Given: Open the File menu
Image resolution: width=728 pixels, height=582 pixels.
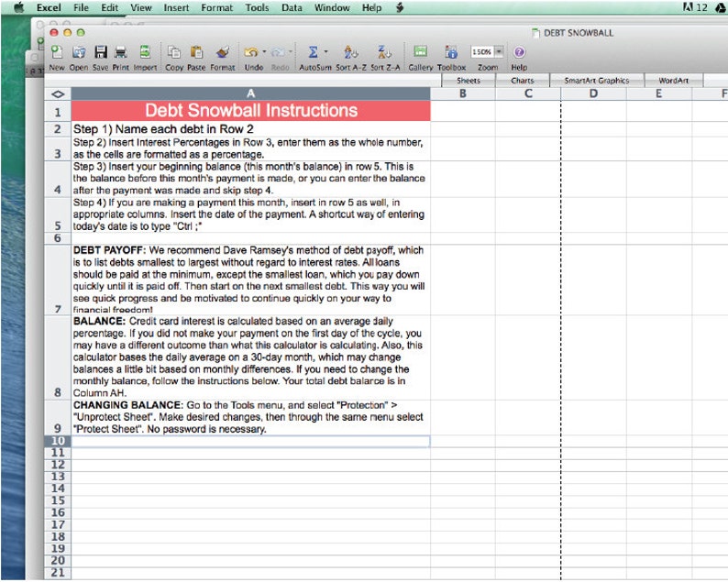Looking at the screenshot, I should [x=81, y=7].
